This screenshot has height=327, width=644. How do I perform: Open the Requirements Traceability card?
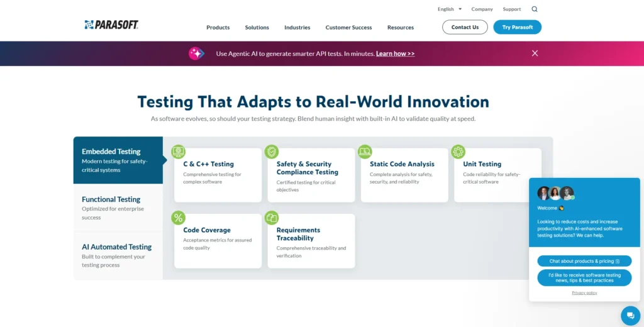coord(311,241)
